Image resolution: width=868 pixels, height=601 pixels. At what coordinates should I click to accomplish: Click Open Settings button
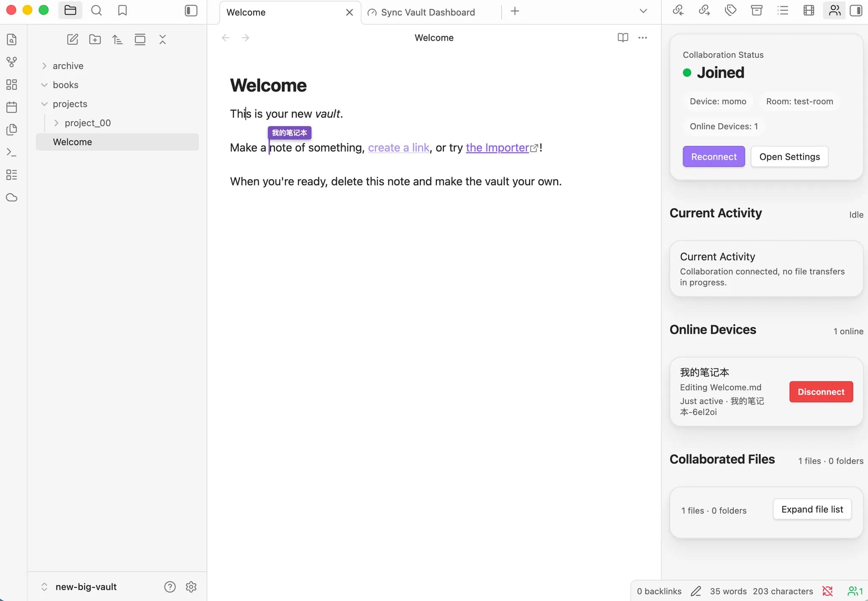pyautogui.click(x=790, y=157)
